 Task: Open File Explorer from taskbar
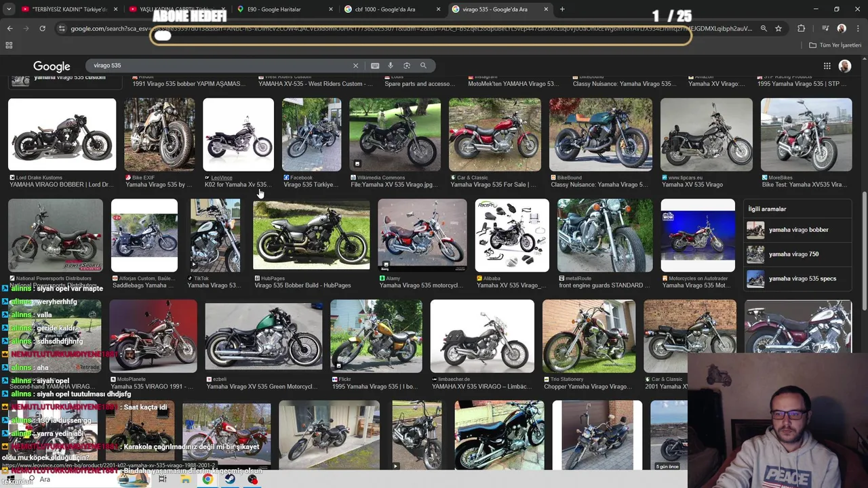tap(185, 479)
